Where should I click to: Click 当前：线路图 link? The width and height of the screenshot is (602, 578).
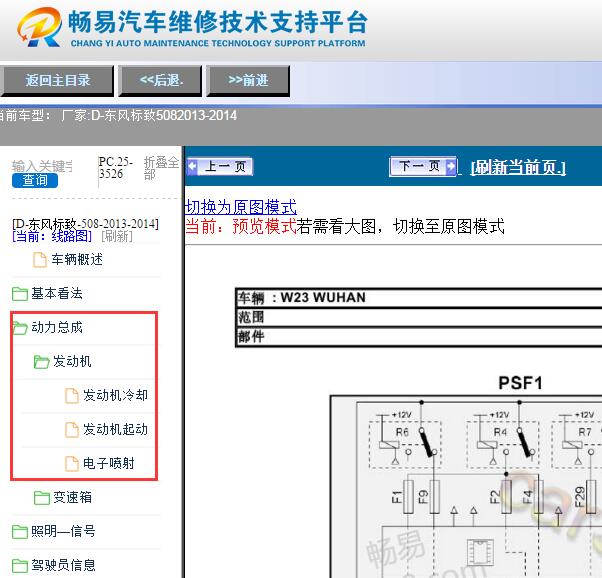(x=52, y=236)
